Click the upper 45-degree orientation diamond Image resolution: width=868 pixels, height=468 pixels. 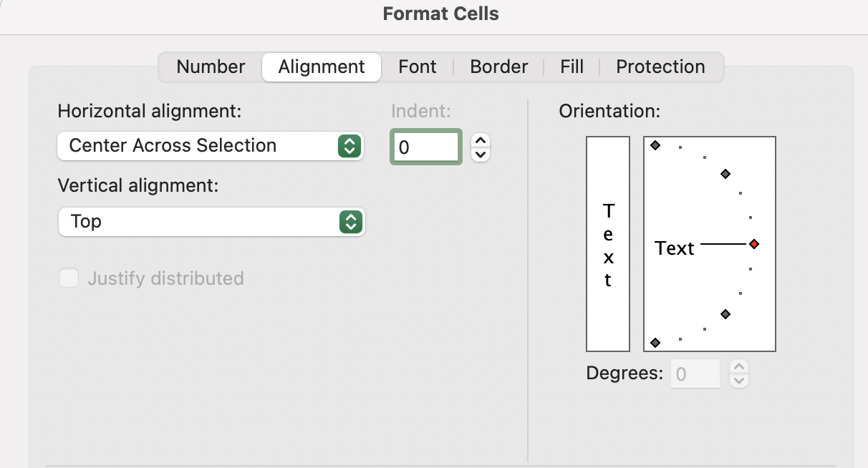tap(725, 174)
